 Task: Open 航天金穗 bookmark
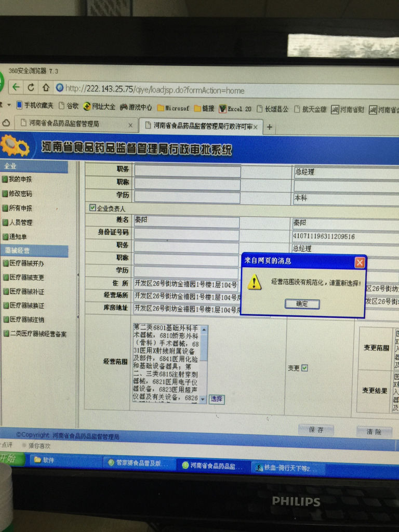310,109
